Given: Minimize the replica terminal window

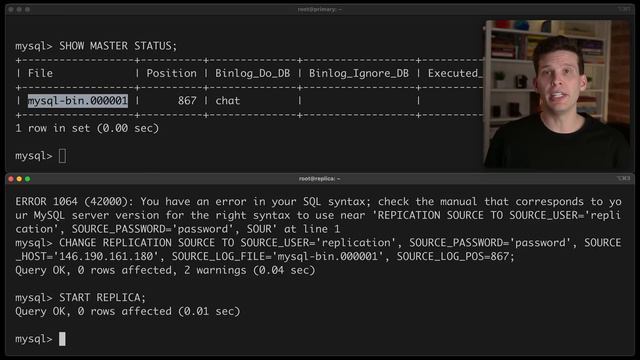Looking at the screenshot, I should 19,179.
